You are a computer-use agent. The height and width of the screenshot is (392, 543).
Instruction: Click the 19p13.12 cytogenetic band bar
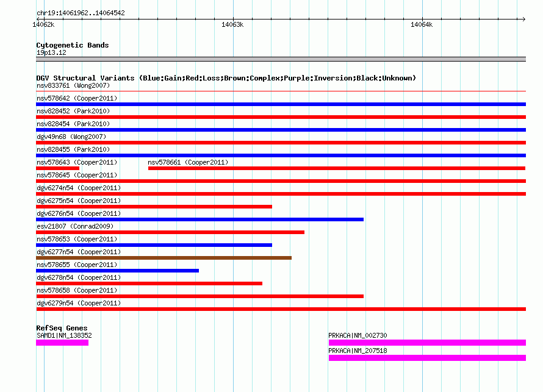[281, 59]
